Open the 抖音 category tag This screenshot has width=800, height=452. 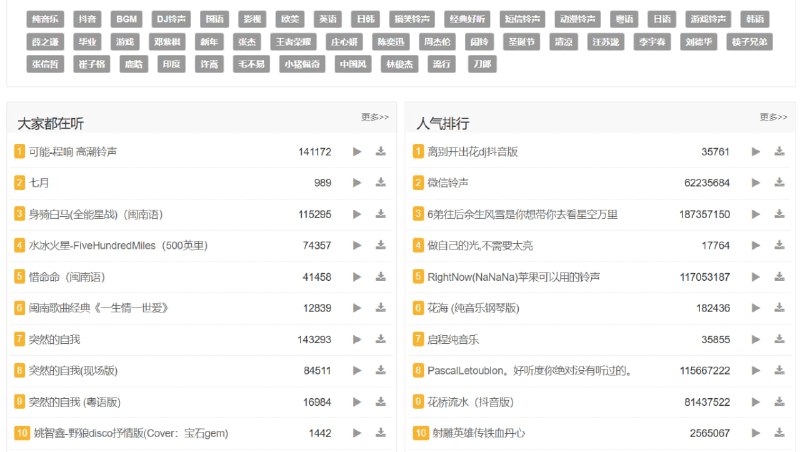[87, 19]
